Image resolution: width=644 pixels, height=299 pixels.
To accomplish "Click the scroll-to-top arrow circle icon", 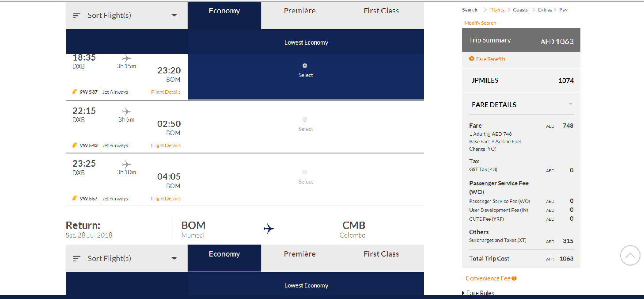I will click(x=630, y=255).
